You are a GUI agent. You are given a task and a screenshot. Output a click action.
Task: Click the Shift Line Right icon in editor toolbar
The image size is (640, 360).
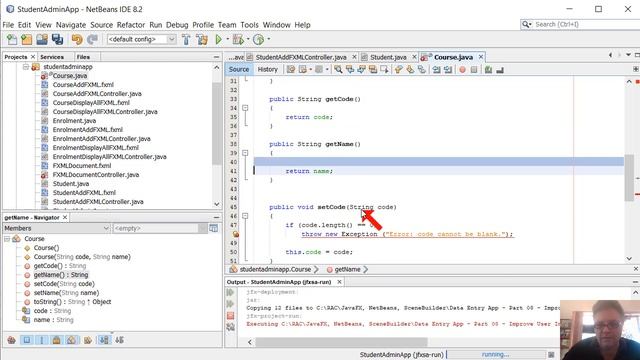coord(448,70)
